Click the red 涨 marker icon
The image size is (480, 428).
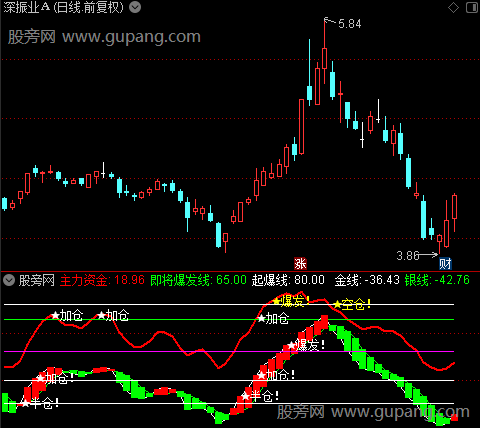pos(300,264)
